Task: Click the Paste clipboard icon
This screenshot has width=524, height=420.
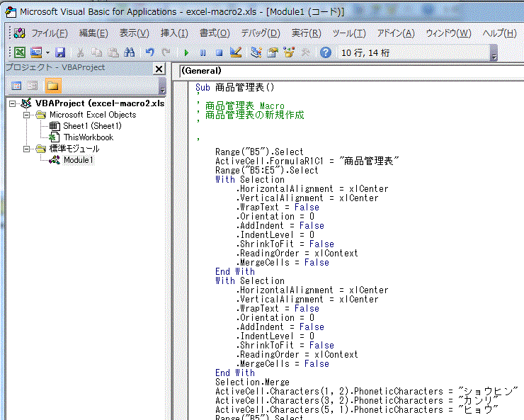Action: point(113,52)
